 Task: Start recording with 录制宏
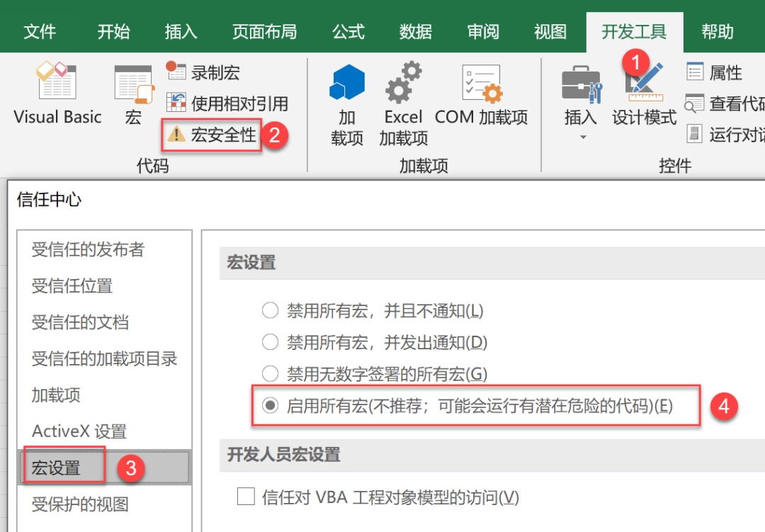point(215,72)
